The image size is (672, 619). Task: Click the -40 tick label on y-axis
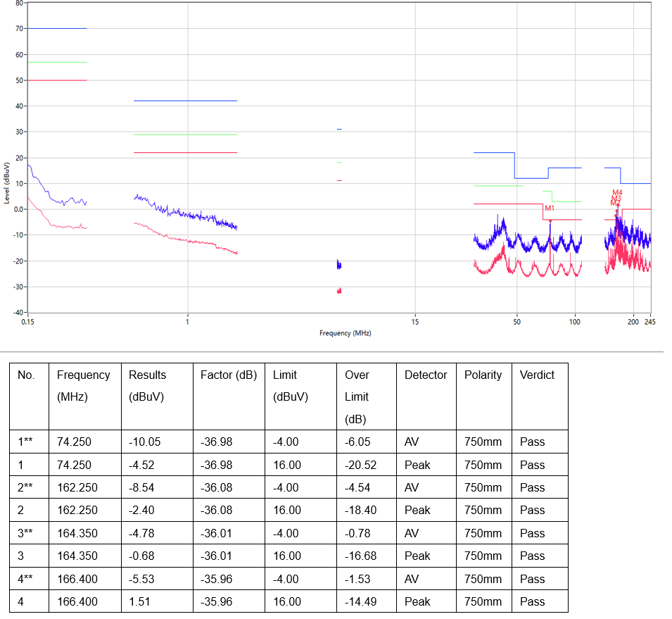pos(18,313)
